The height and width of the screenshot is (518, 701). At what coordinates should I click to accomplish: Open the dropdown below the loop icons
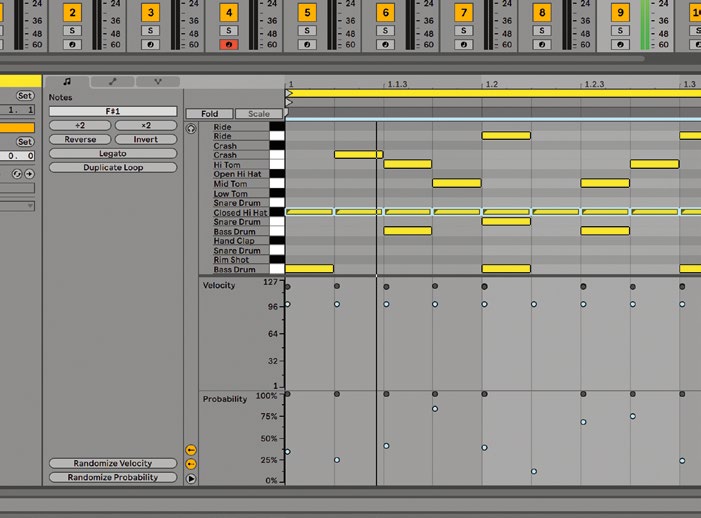click(17, 206)
